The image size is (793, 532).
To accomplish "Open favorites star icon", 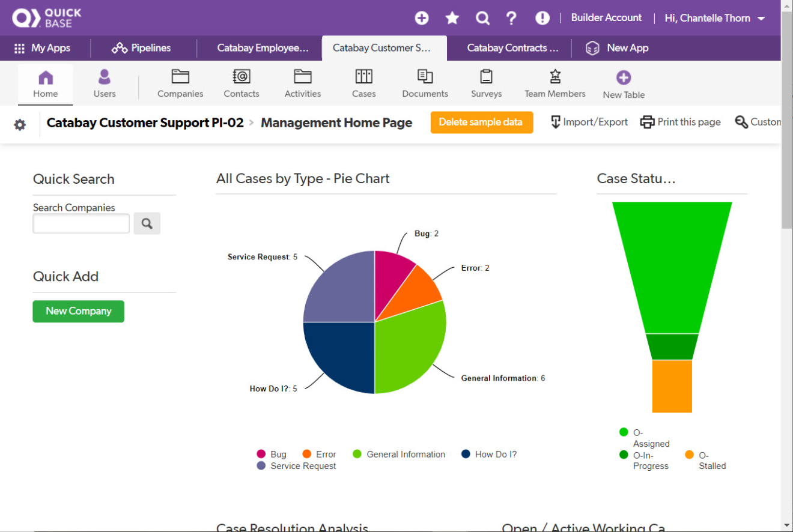I will tap(452, 18).
